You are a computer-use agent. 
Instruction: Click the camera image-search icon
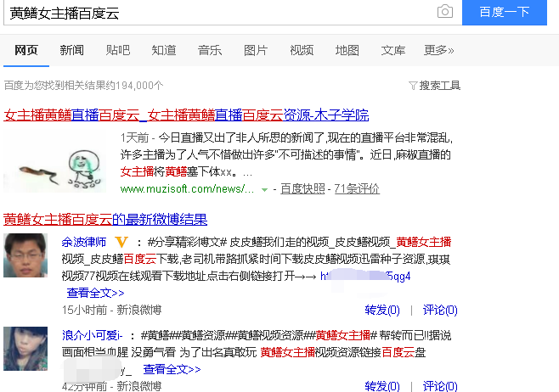pyautogui.click(x=445, y=12)
